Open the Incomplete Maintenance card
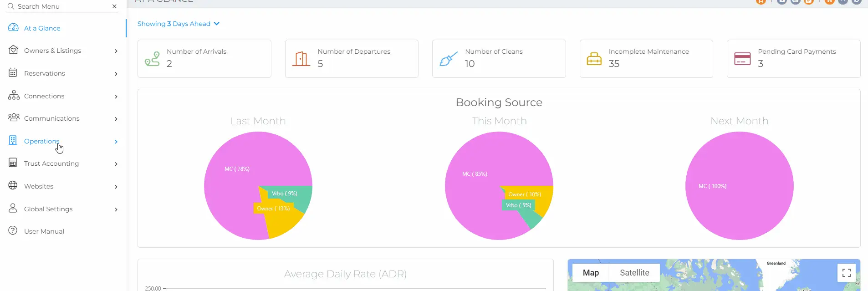This screenshot has height=291, width=868. (x=646, y=59)
